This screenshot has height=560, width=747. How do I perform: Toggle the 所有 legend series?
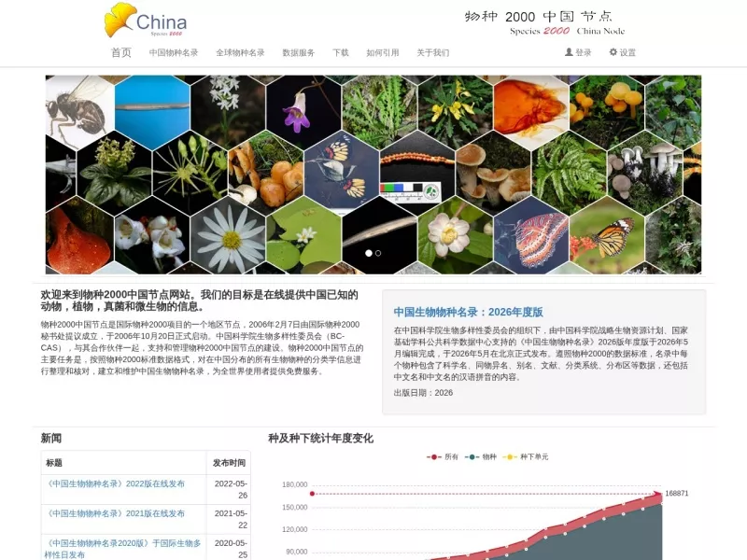point(443,456)
